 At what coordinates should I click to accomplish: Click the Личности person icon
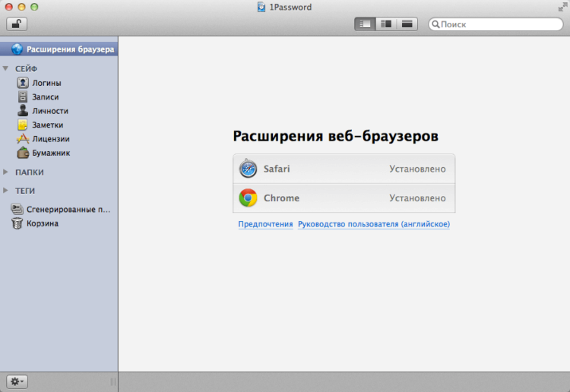click(23, 110)
